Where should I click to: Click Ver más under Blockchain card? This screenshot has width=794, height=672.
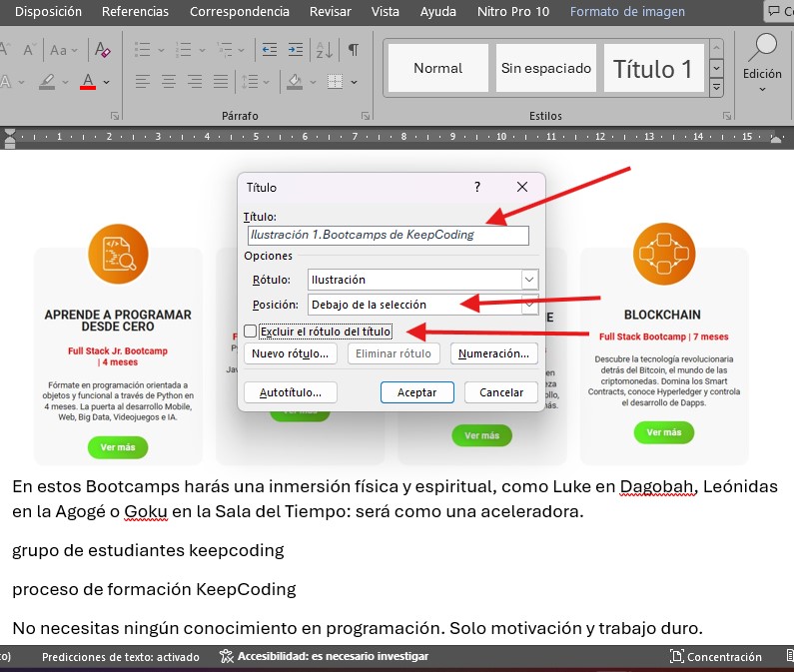coord(664,432)
